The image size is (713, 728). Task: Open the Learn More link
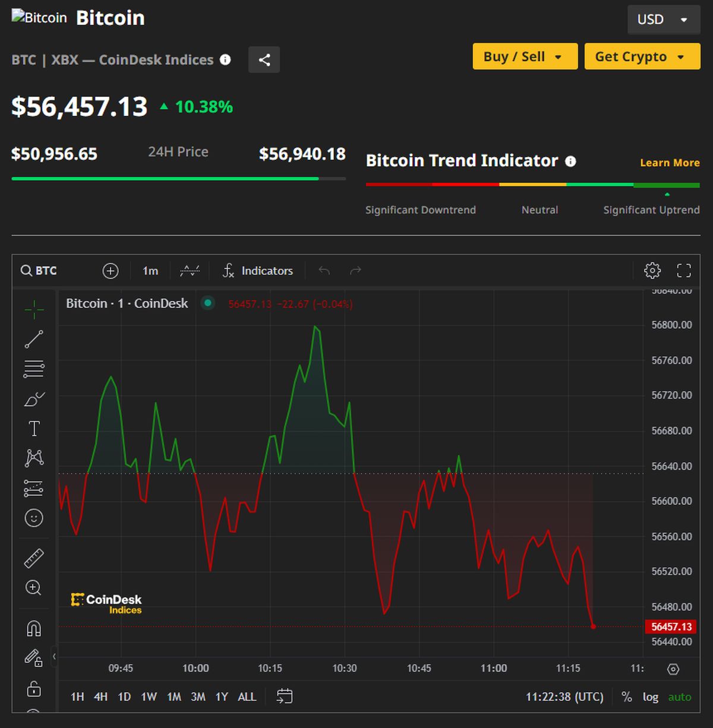coord(670,163)
